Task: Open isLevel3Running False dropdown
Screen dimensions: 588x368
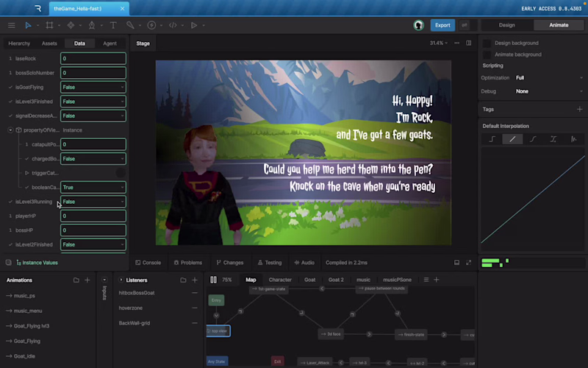Action: [x=93, y=202]
